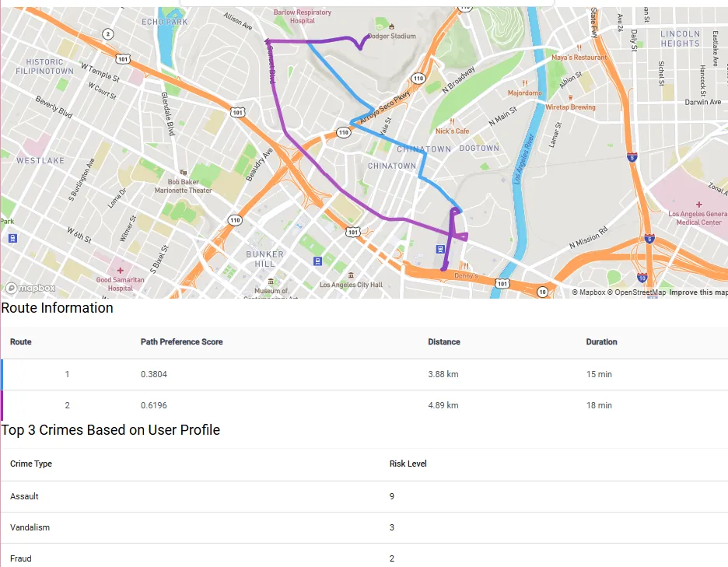Click the Denny's restaurant icon
This screenshot has height=567, width=728.
466,266
